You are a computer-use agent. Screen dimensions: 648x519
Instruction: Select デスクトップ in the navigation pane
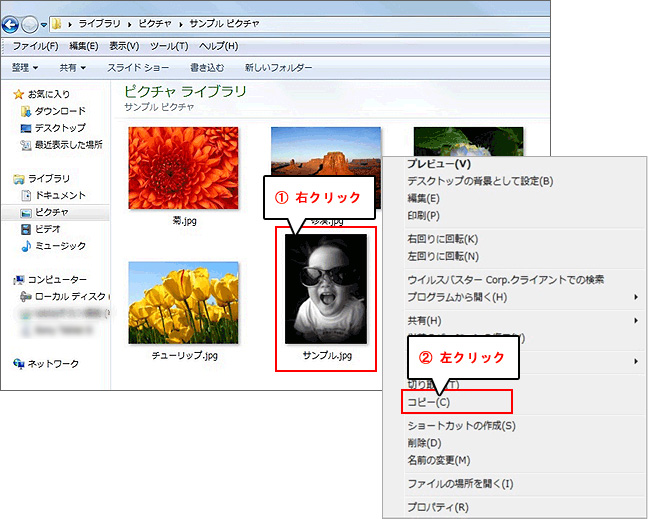click(59, 128)
